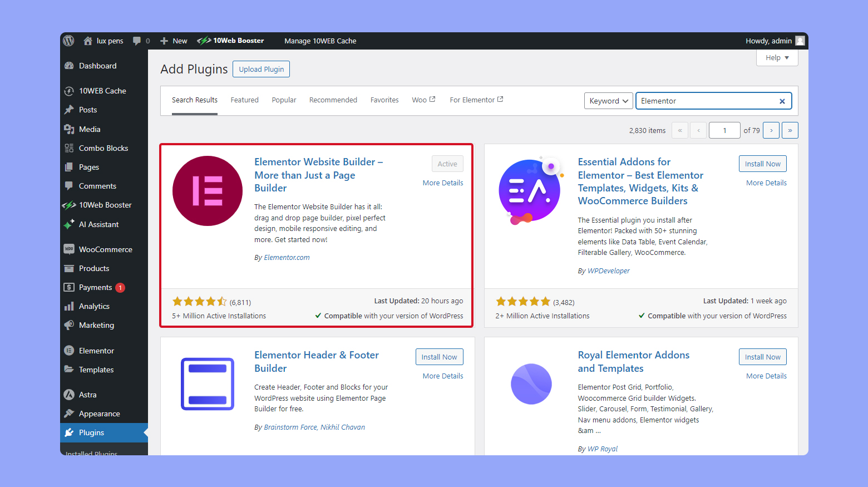
Task: Click the page number input field
Action: [x=724, y=130]
